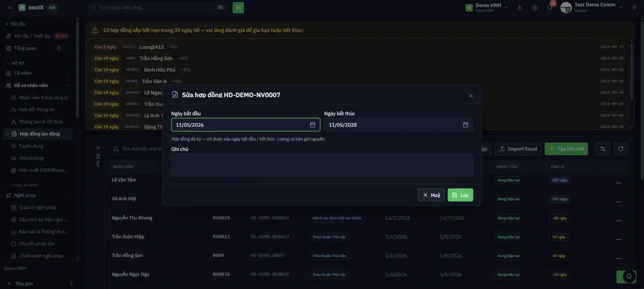Click the dialog title edit-document icon

pyautogui.click(x=175, y=95)
